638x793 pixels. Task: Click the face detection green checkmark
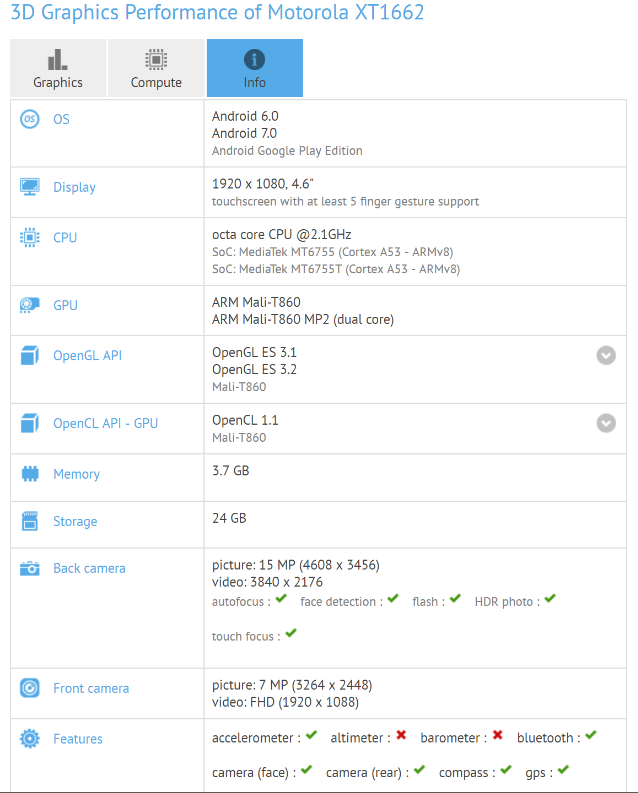[x=393, y=599]
